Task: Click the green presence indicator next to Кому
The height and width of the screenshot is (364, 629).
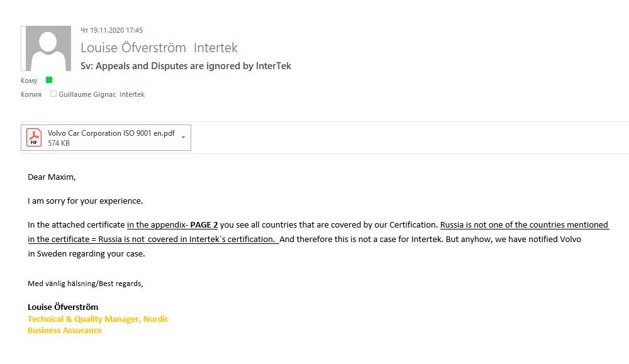Action: click(49, 80)
